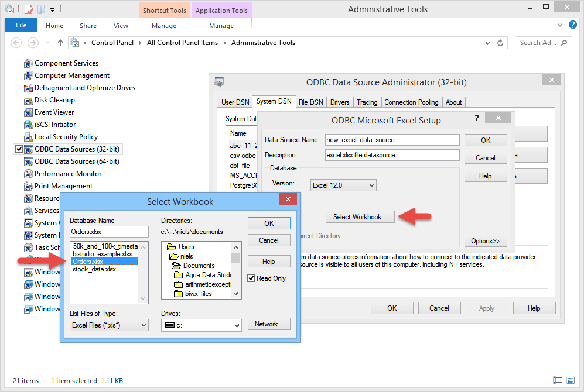The image size is (584, 392).
Task: Click the Component Services icon
Action: (28, 64)
